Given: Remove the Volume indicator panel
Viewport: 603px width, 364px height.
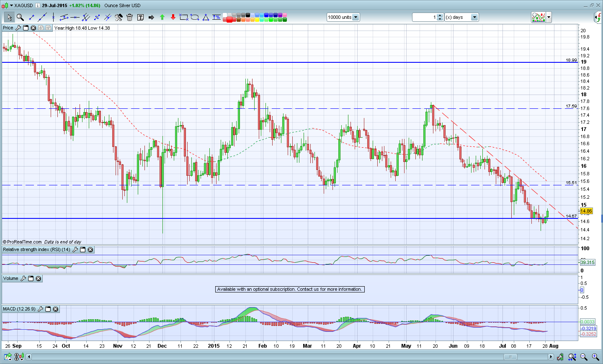Looking at the screenshot, I should tap(39, 279).
